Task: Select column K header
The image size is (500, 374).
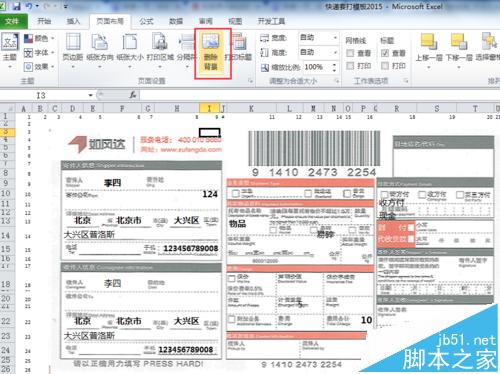Action: click(251, 108)
